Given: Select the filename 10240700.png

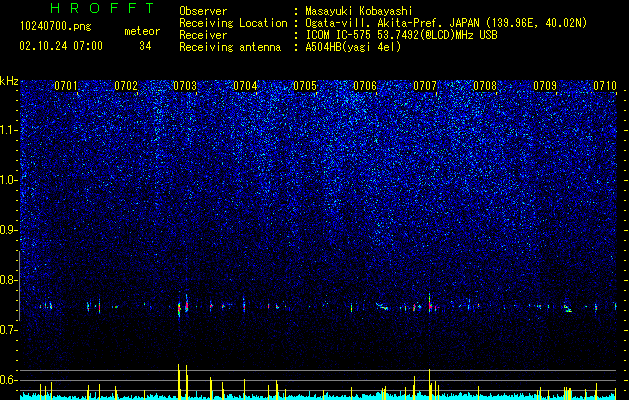Looking at the screenshot, I should point(56,27).
